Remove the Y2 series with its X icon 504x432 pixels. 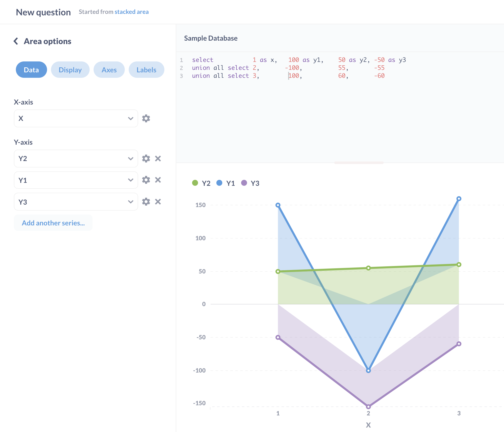pos(158,159)
